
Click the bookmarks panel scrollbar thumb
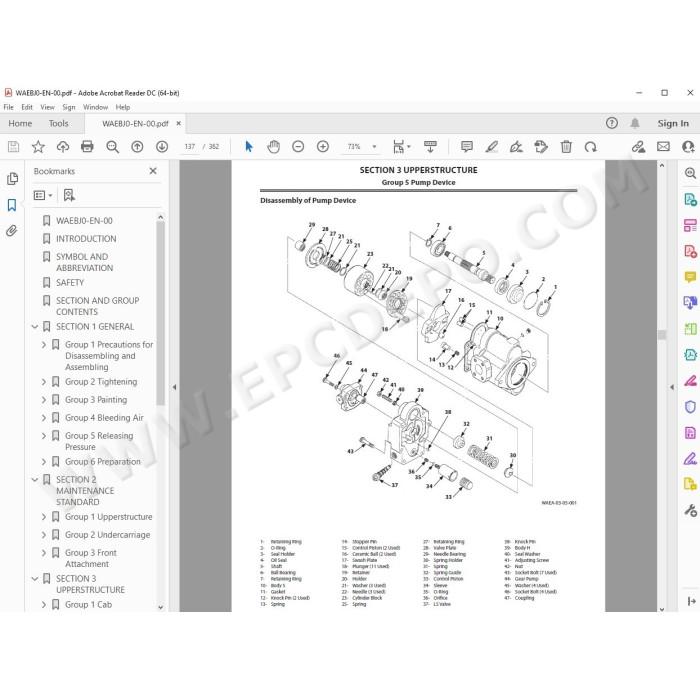(x=161, y=313)
